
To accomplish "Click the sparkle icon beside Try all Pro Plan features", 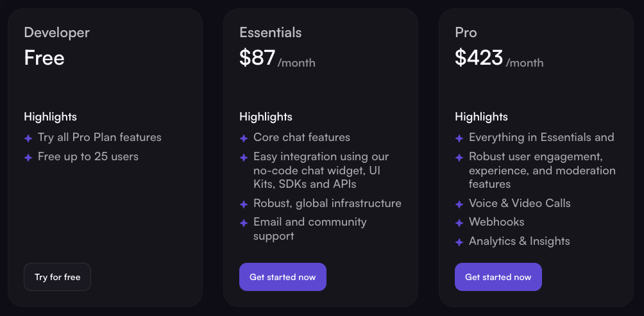I will [x=28, y=138].
